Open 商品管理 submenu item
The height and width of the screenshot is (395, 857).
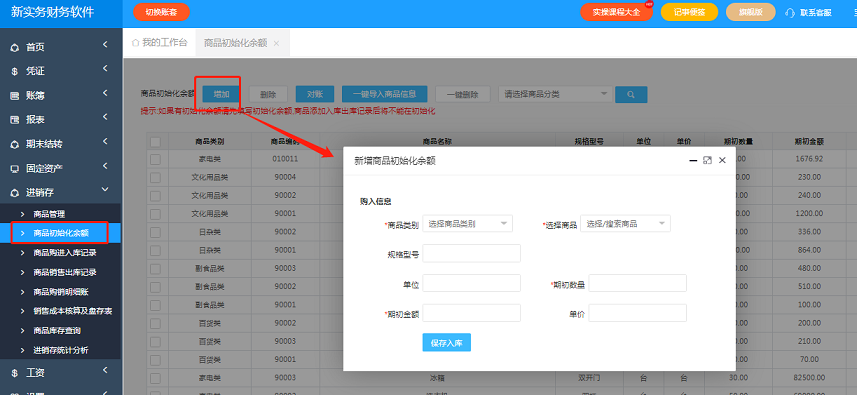[x=49, y=214]
